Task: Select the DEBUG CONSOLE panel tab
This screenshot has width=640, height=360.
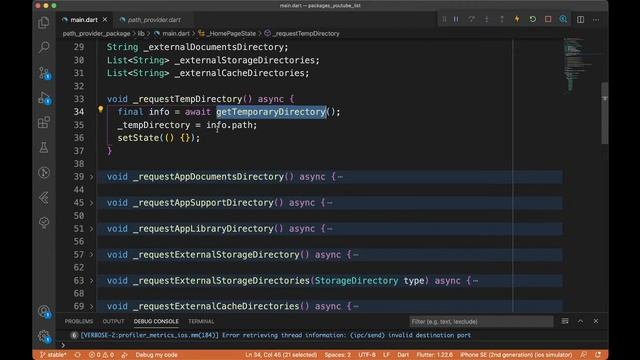Action: (156, 321)
